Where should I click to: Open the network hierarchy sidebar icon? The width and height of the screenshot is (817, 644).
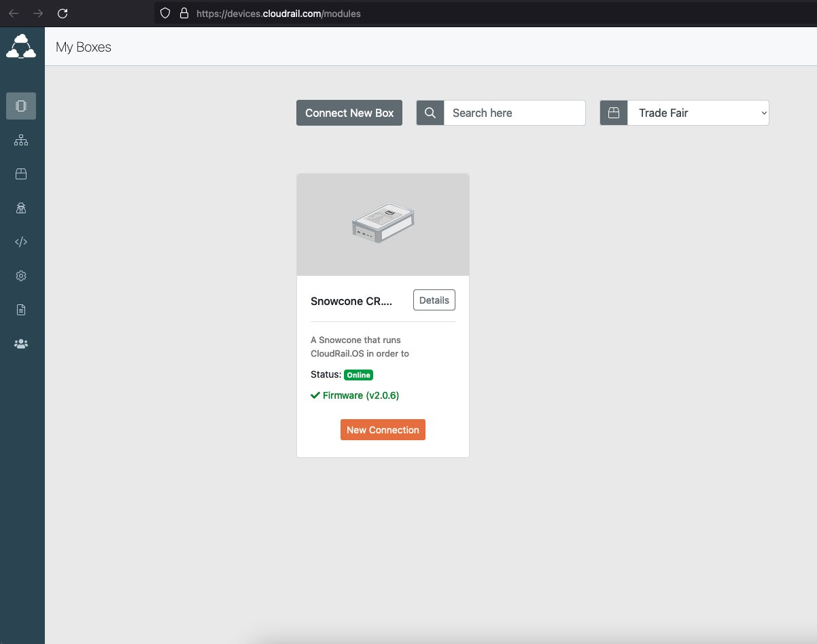click(21, 140)
